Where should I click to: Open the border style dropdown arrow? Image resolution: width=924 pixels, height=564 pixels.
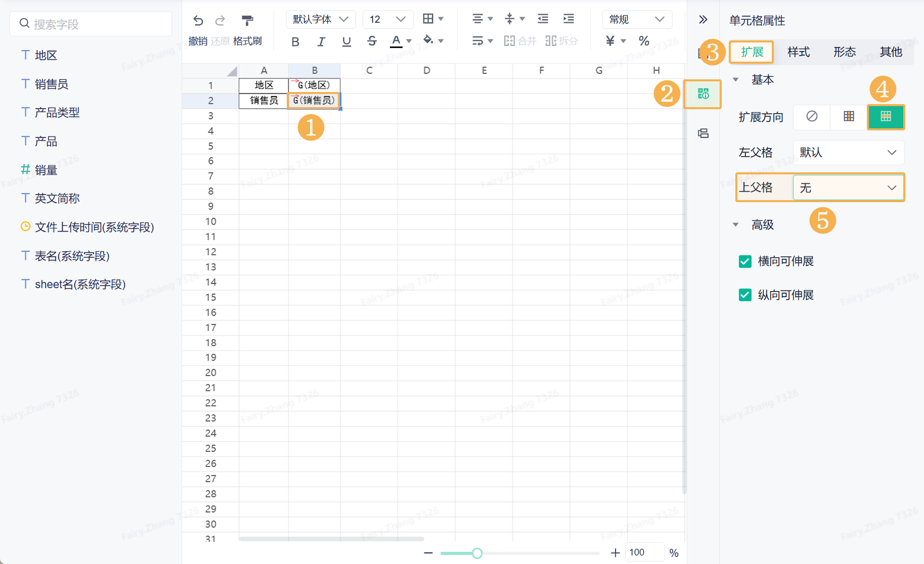[x=441, y=19]
